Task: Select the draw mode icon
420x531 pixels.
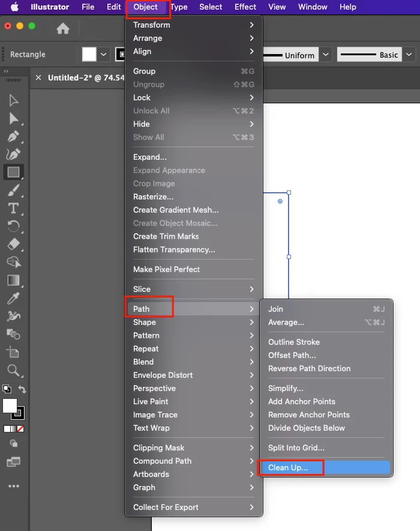Action: click(14, 443)
